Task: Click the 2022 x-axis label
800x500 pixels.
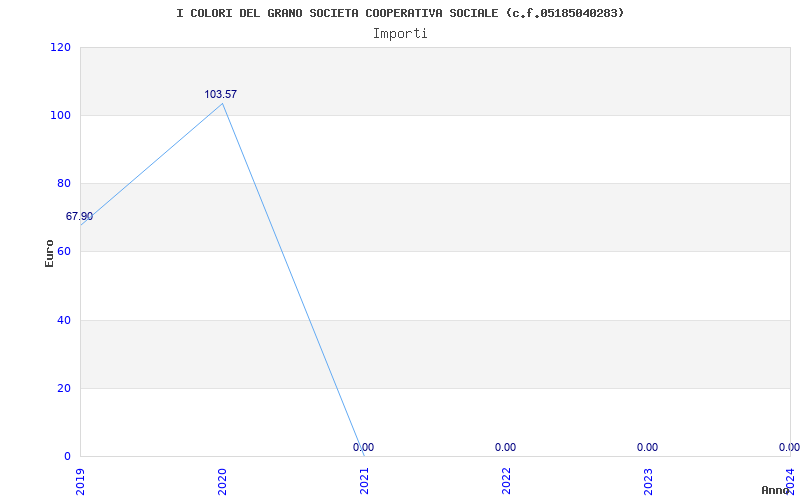Action: click(x=506, y=482)
